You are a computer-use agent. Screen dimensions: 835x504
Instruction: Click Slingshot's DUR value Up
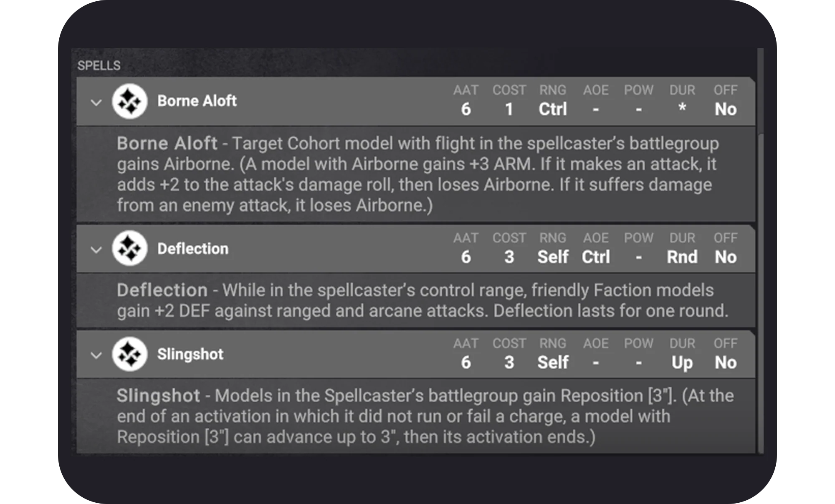[682, 363]
